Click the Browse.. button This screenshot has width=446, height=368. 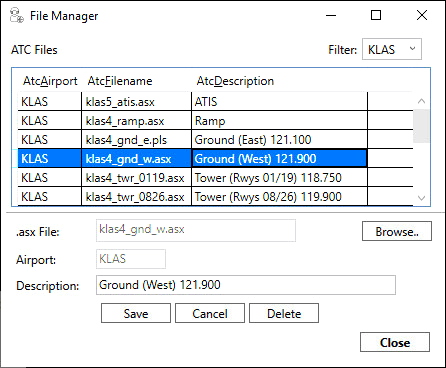tap(397, 231)
